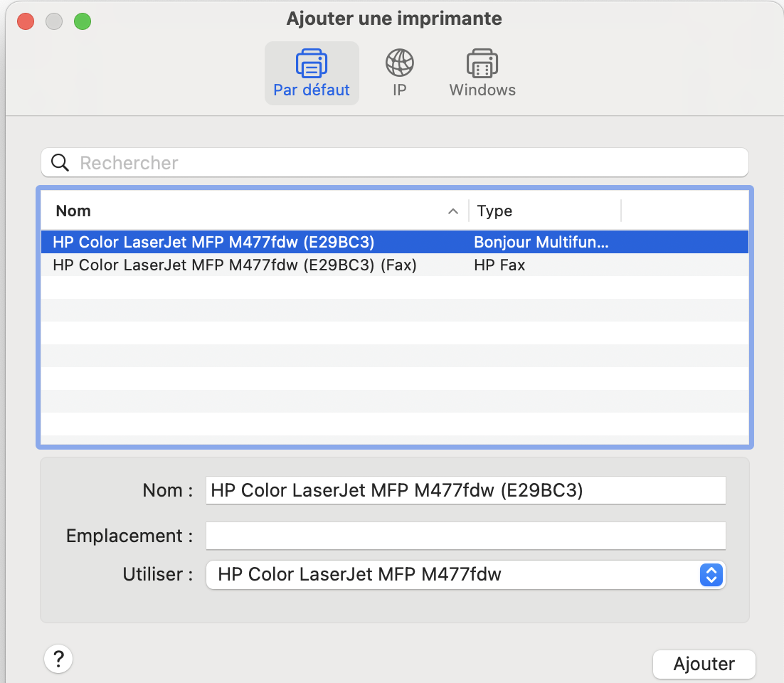Open help with the question mark button
Image resolution: width=784 pixels, height=683 pixels.
pyautogui.click(x=58, y=658)
